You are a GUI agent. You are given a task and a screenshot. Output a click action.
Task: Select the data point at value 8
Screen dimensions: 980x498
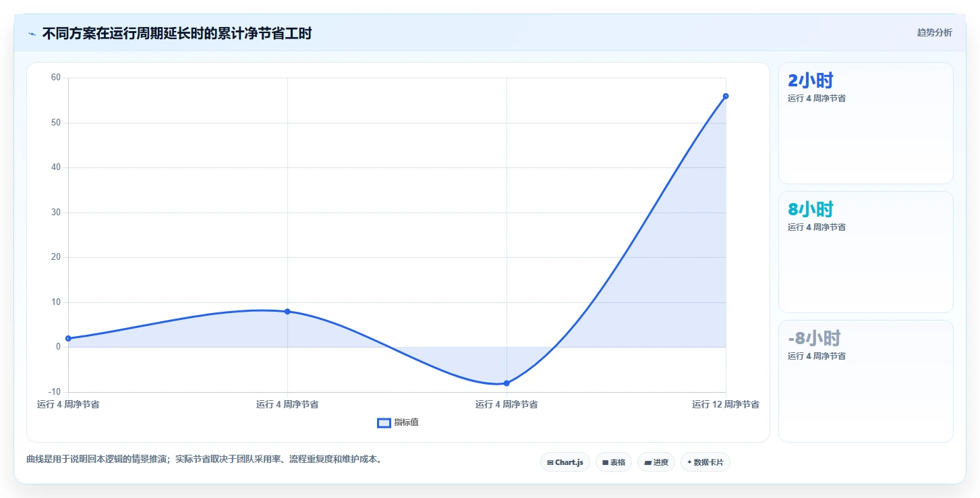point(287,311)
